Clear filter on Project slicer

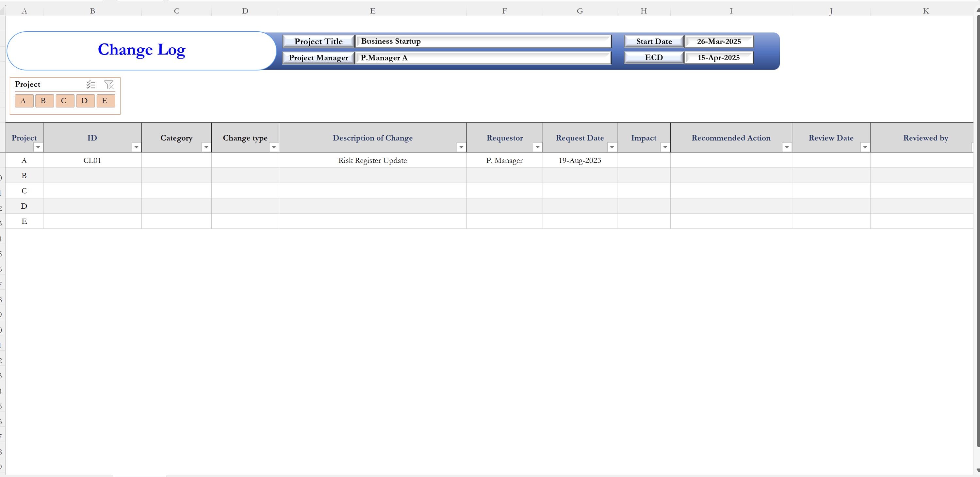[x=109, y=84]
